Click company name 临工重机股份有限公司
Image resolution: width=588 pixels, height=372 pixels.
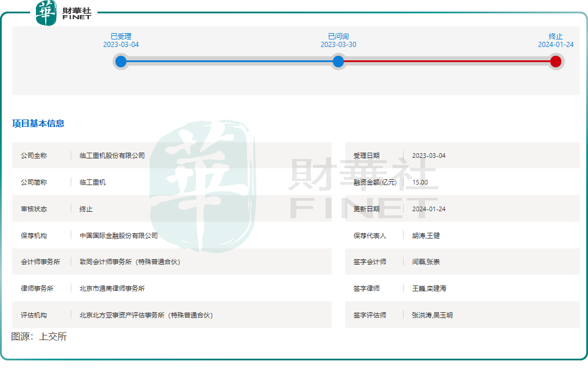tap(112, 156)
